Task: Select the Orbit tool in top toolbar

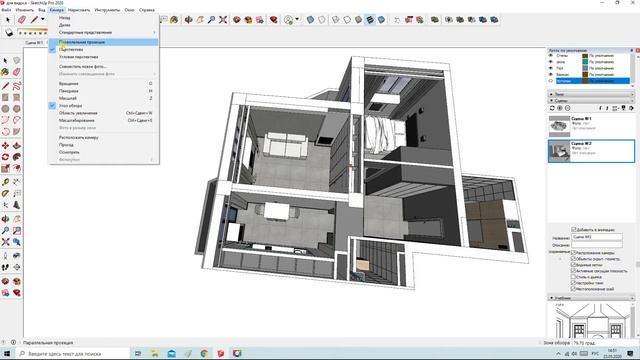Action: pos(188,20)
